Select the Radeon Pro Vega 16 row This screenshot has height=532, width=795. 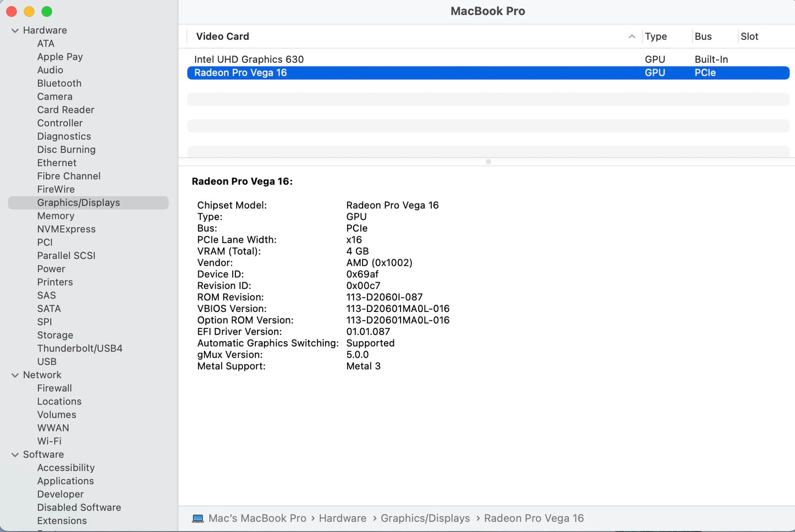(240, 73)
